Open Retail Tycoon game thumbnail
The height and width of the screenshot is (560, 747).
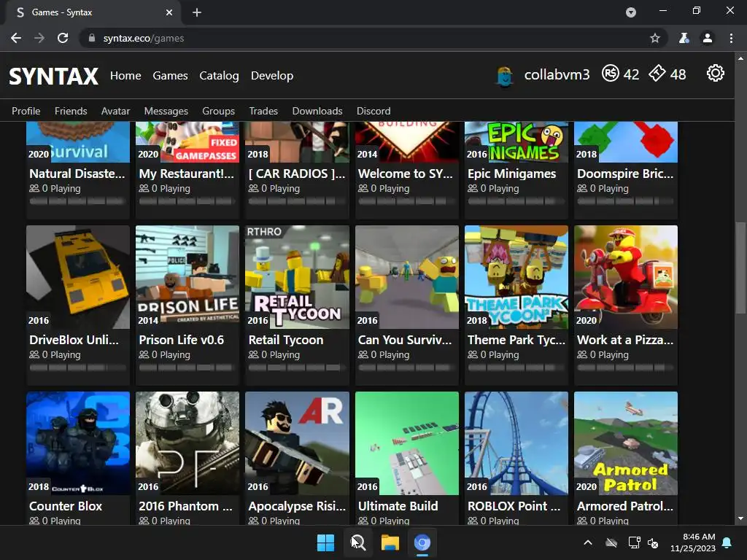tap(297, 277)
